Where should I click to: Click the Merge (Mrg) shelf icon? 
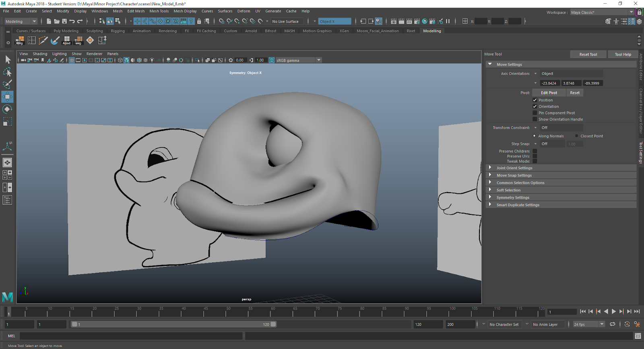20,40
